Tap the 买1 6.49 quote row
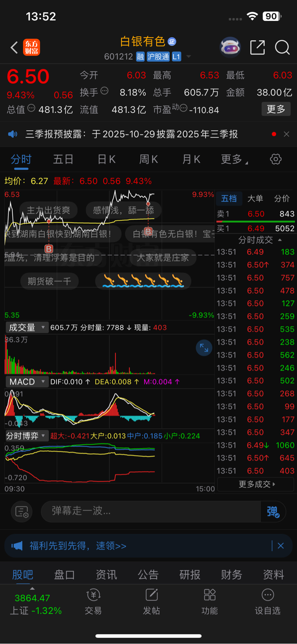This screenshot has width=297, height=644. pyautogui.click(x=256, y=228)
